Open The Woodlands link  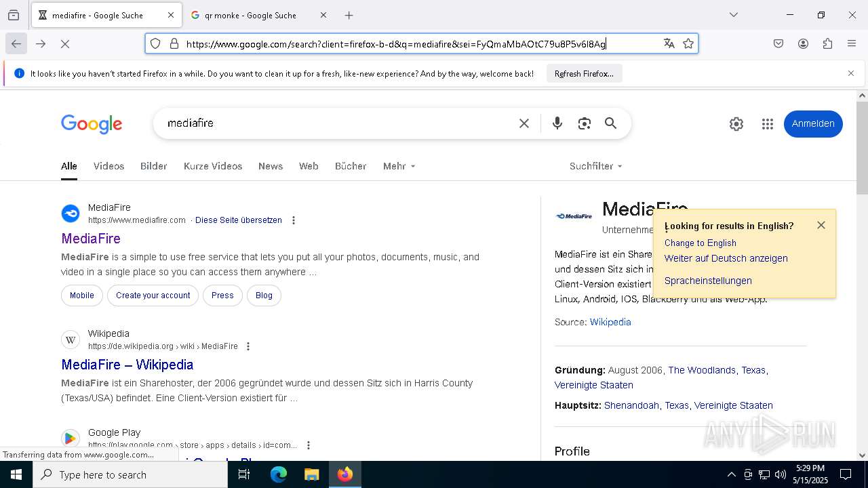click(x=702, y=370)
